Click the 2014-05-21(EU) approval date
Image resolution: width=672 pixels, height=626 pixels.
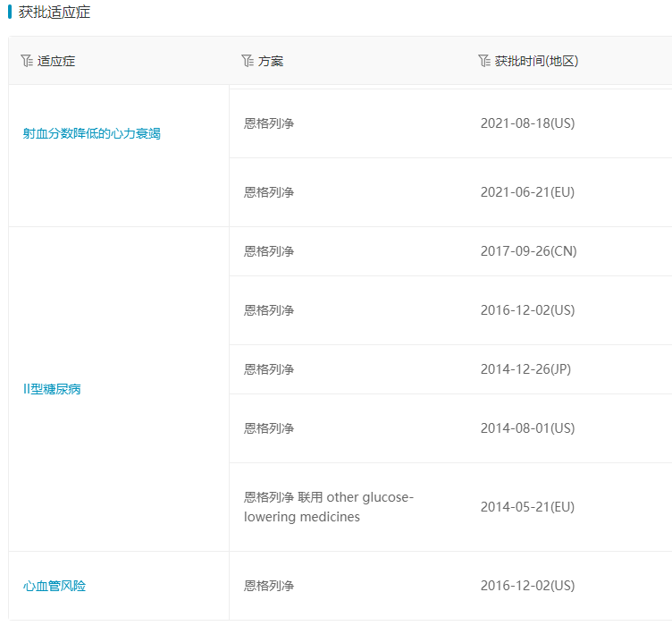pos(527,507)
